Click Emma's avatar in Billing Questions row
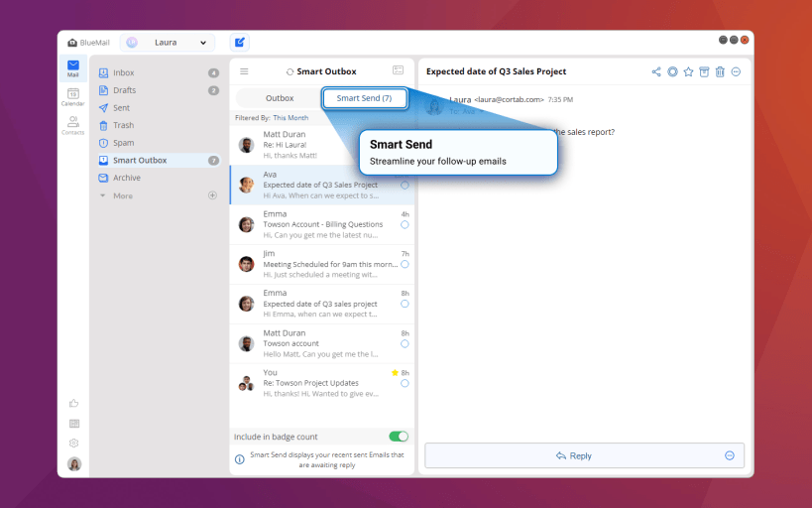Screen dimensions: 812x508 pyautogui.click(x=246, y=224)
